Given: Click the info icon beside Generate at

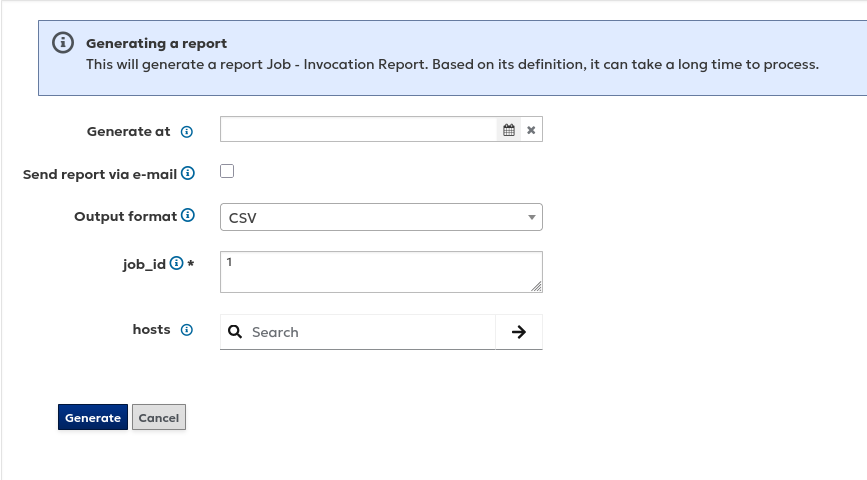Looking at the screenshot, I should [187, 132].
